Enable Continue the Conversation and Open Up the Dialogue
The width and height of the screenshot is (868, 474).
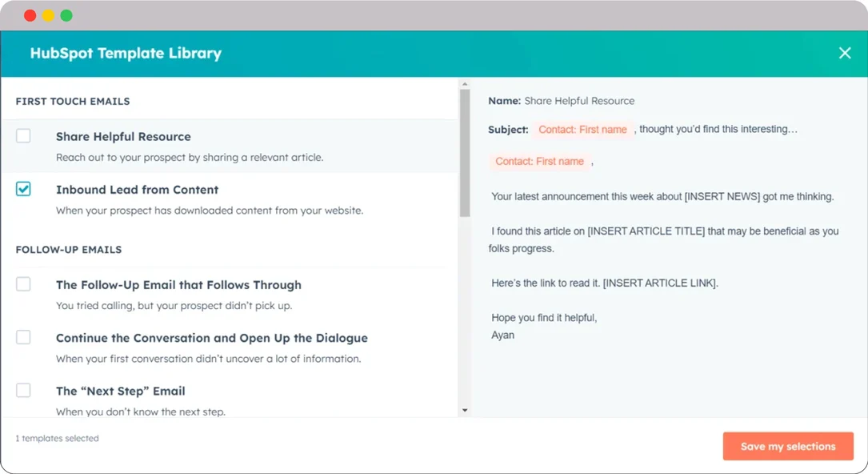[x=22, y=337]
